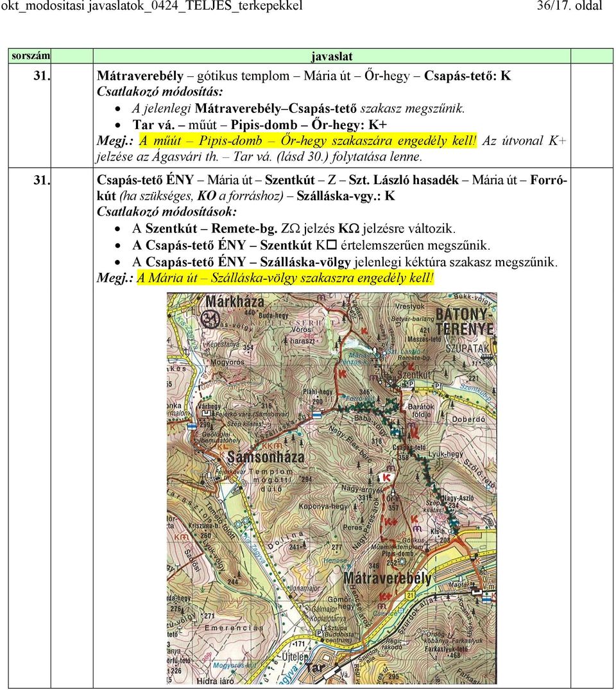Click the 'Koponya-hegy' label on the map
This screenshot has height=690, width=616.
coord(323,506)
